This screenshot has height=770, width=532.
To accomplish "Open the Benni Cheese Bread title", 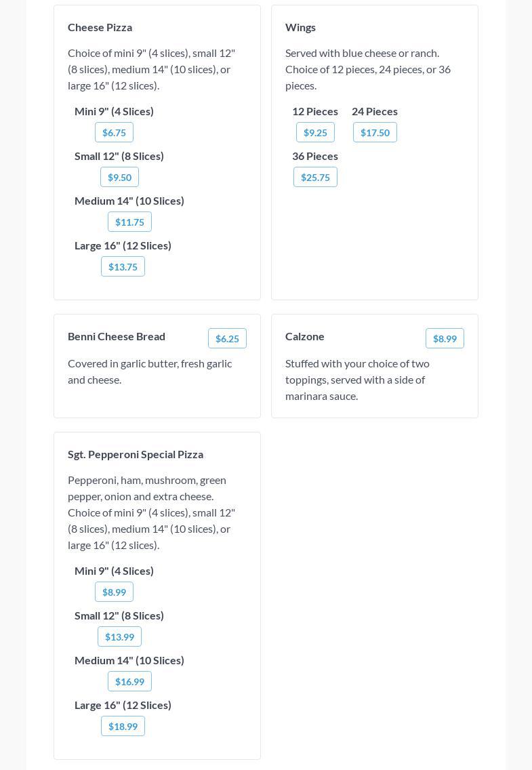I will pos(117,336).
